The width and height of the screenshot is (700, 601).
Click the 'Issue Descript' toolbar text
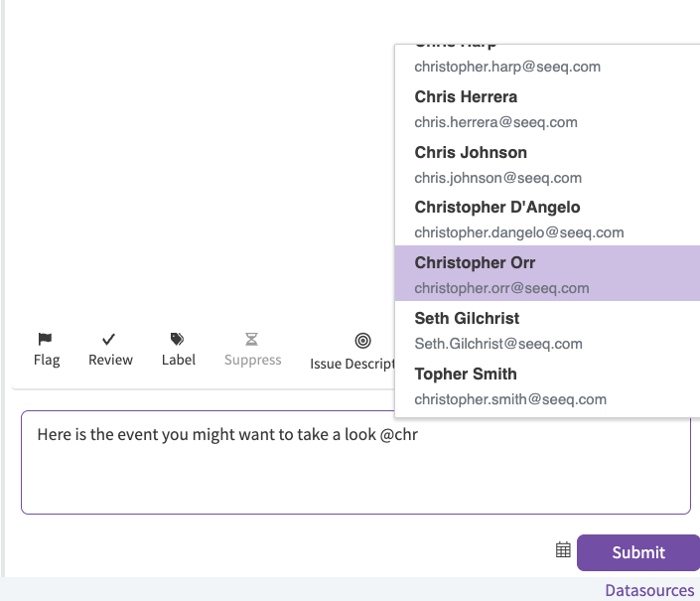352,364
